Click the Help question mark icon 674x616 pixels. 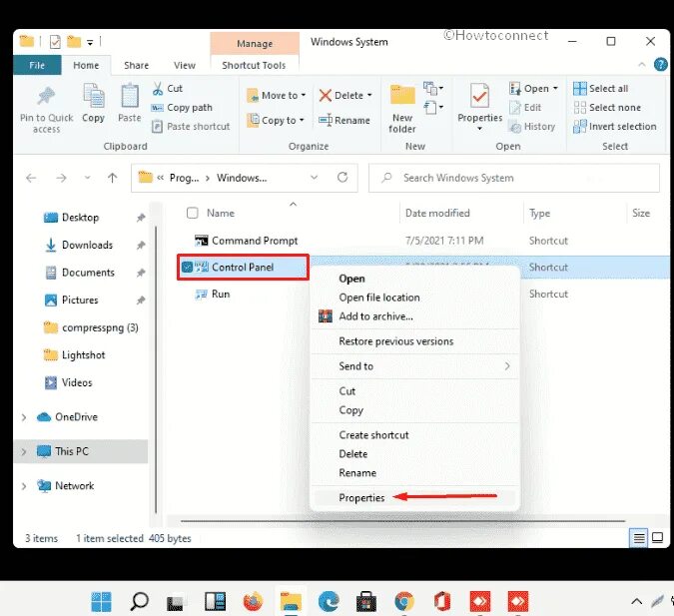point(660,65)
